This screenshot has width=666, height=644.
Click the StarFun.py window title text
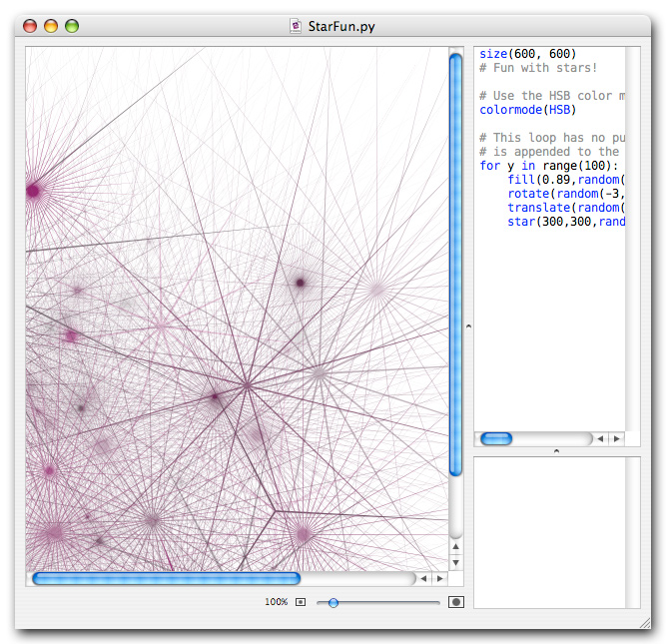click(341, 26)
